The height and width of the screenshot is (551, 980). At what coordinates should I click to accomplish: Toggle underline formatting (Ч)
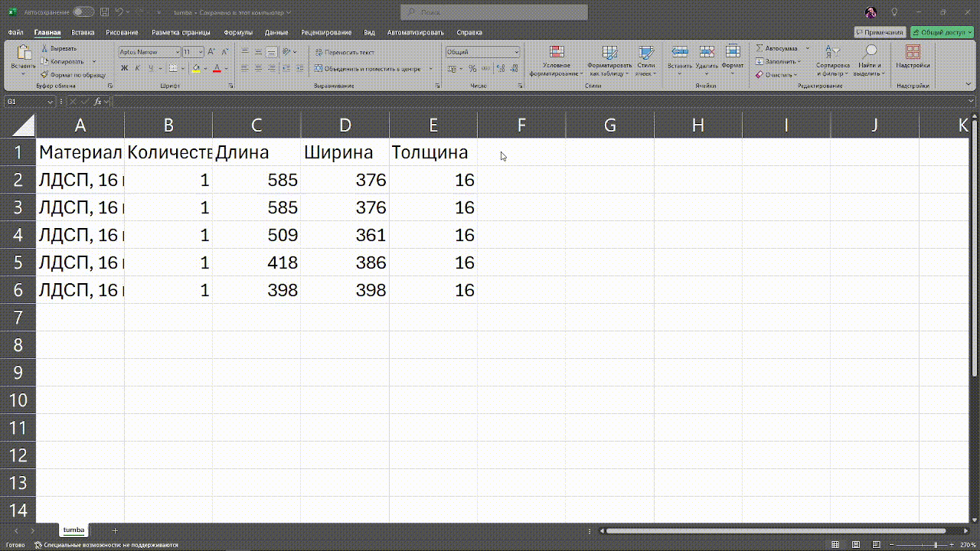click(x=150, y=68)
